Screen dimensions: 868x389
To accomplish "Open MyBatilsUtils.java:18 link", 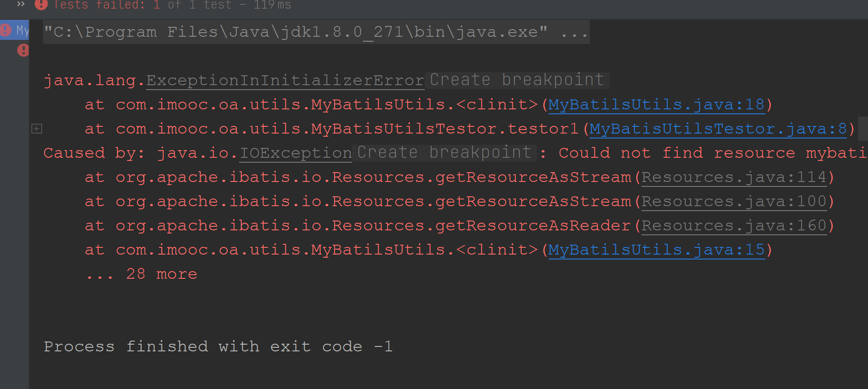I will (x=656, y=105).
